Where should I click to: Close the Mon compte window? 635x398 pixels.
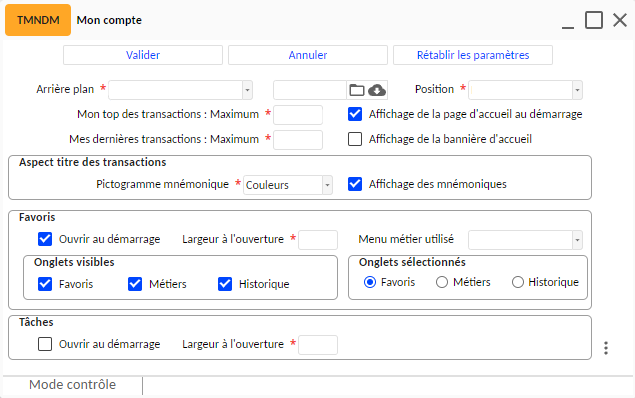click(x=620, y=20)
